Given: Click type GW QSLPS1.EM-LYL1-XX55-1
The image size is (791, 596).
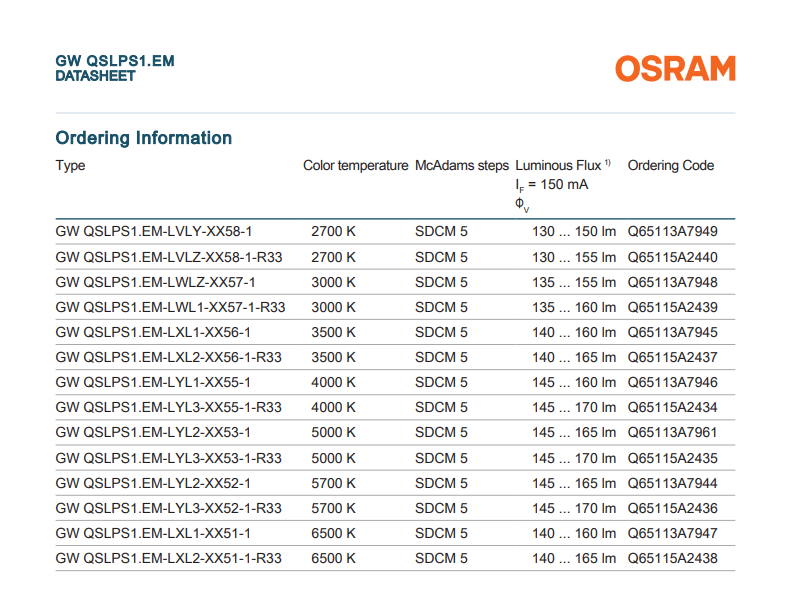Looking at the screenshot, I should (x=153, y=382).
